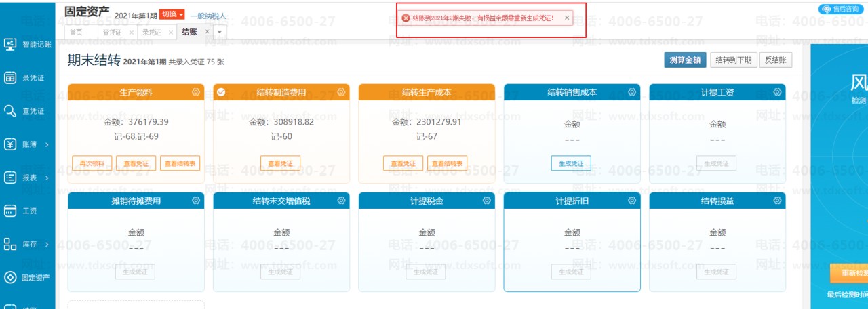
Task: Click gear icon on 结转销售成本 card
Action: coord(632,92)
